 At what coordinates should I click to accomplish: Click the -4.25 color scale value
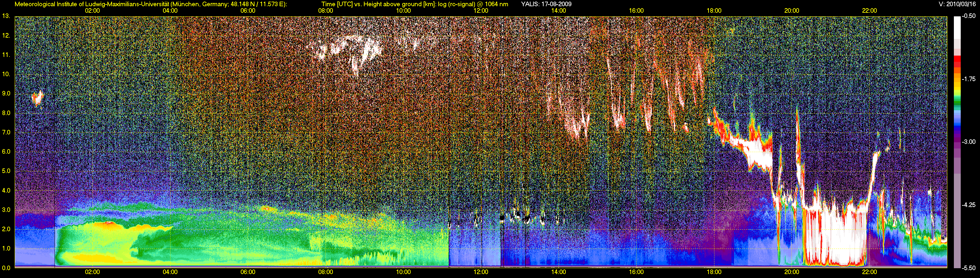969,204
